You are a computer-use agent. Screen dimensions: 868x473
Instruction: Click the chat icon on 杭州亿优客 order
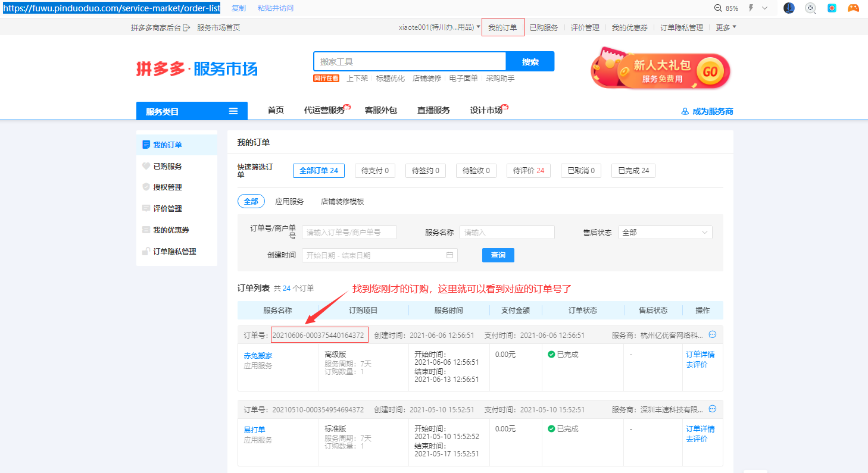tap(713, 335)
